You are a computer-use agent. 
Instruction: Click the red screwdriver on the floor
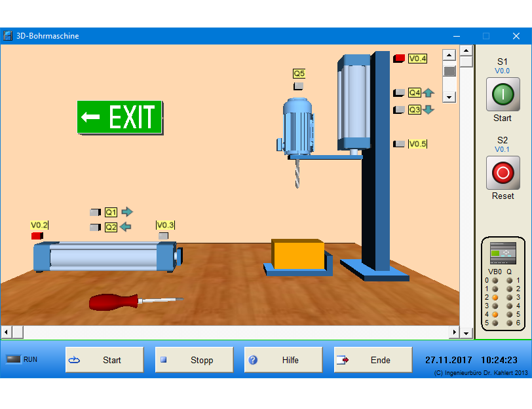tap(136, 301)
